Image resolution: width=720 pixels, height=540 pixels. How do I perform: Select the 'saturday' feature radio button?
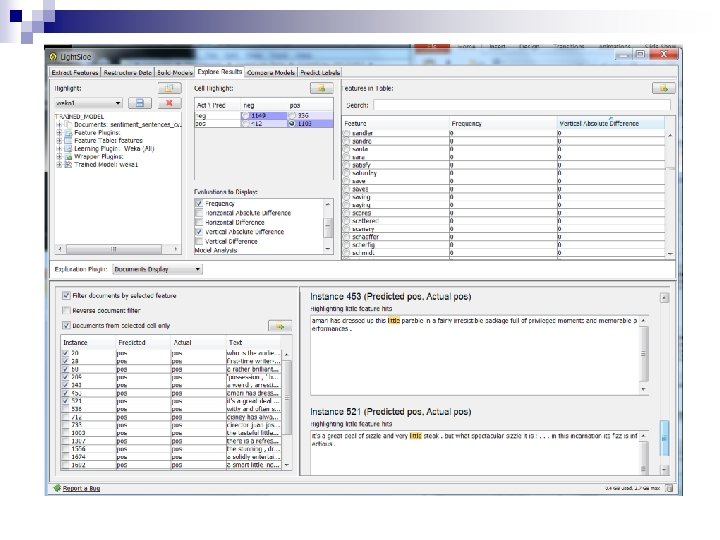pyautogui.click(x=347, y=173)
